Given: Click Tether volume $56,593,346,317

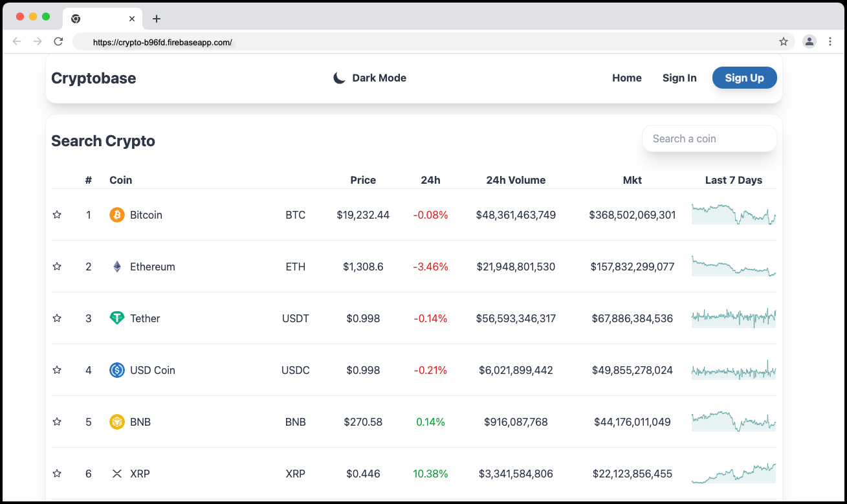Looking at the screenshot, I should pyautogui.click(x=516, y=318).
